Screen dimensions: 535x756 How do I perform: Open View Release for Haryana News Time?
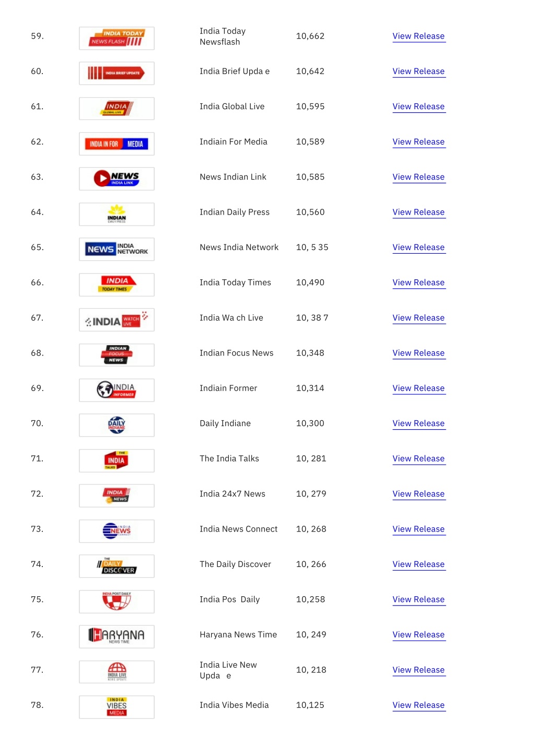click(x=418, y=634)
